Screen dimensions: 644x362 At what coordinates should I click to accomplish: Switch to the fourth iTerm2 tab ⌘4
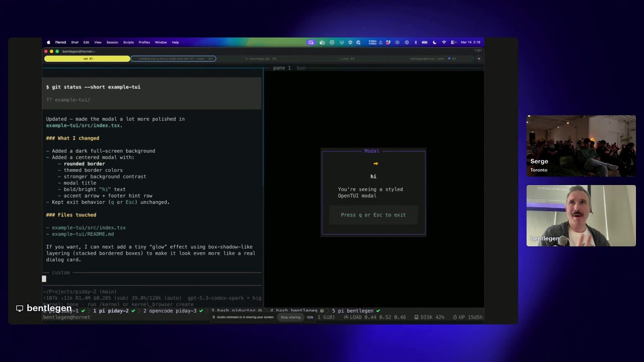[x=347, y=59]
